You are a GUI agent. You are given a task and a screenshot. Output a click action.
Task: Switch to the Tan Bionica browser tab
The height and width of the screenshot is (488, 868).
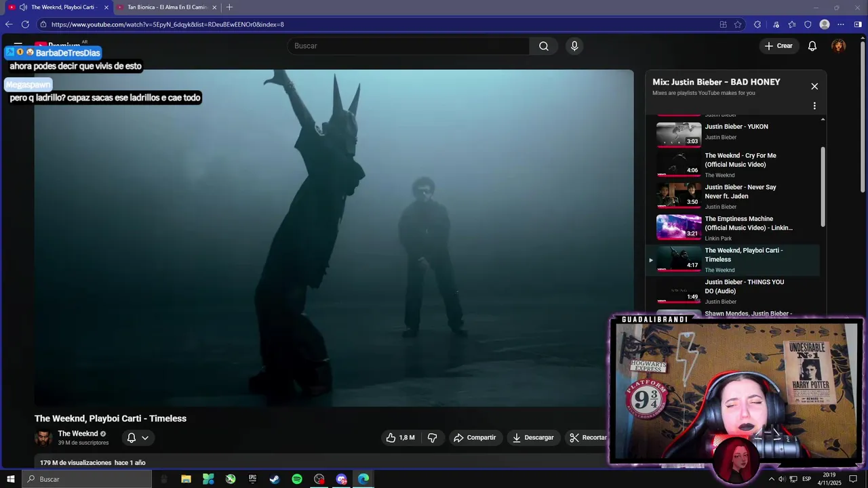point(167,7)
